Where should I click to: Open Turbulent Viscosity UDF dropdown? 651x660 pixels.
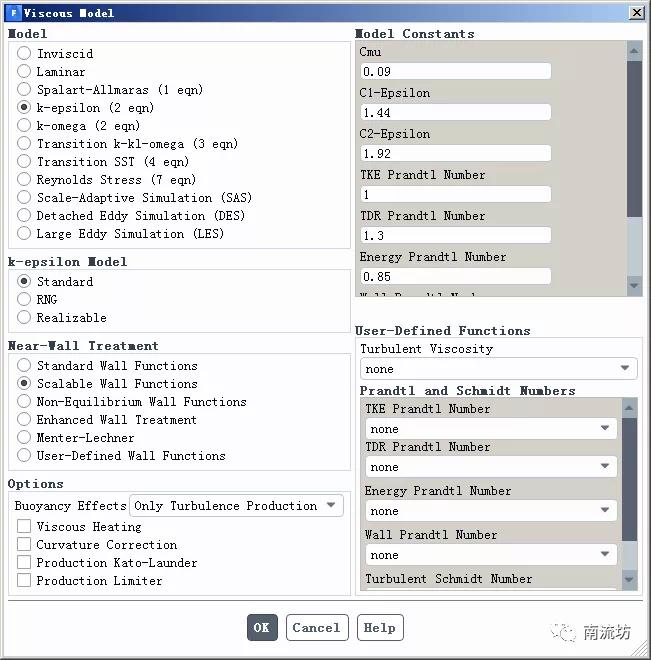(499, 369)
